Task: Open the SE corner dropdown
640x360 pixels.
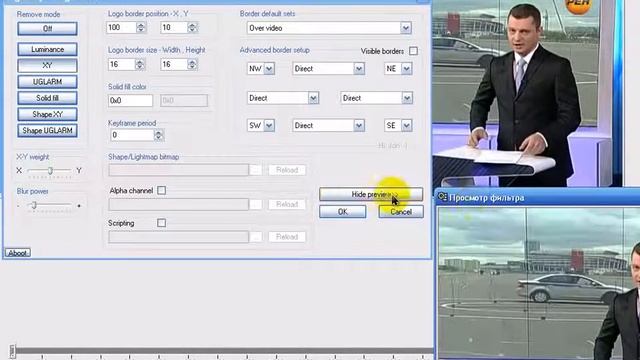Action: click(x=398, y=125)
